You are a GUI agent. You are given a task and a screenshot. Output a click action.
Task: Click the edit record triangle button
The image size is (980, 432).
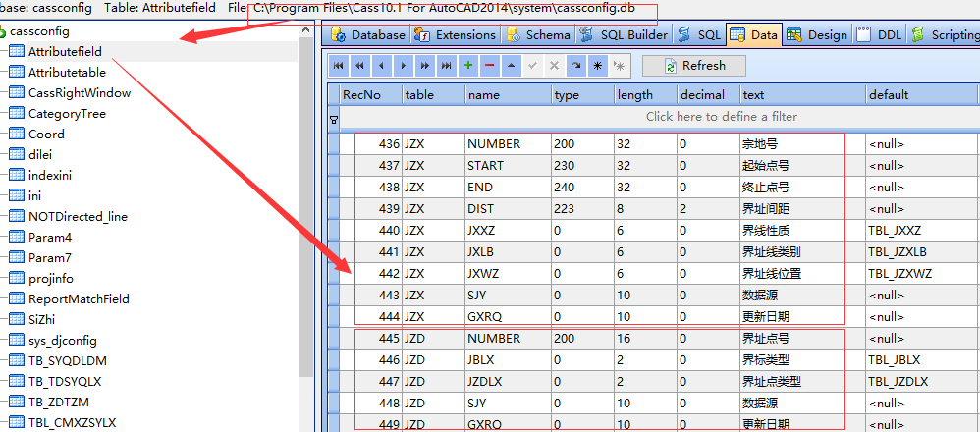click(512, 66)
